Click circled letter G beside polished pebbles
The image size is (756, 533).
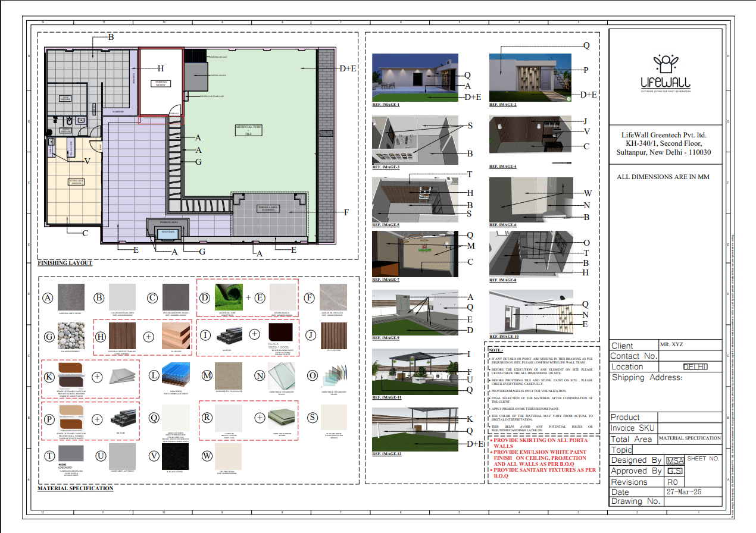click(x=49, y=336)
